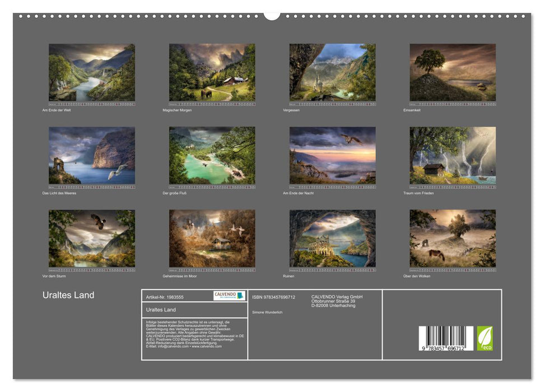
Task: Click the blue flag graphic beside CALVENDO
Action: 240,296
